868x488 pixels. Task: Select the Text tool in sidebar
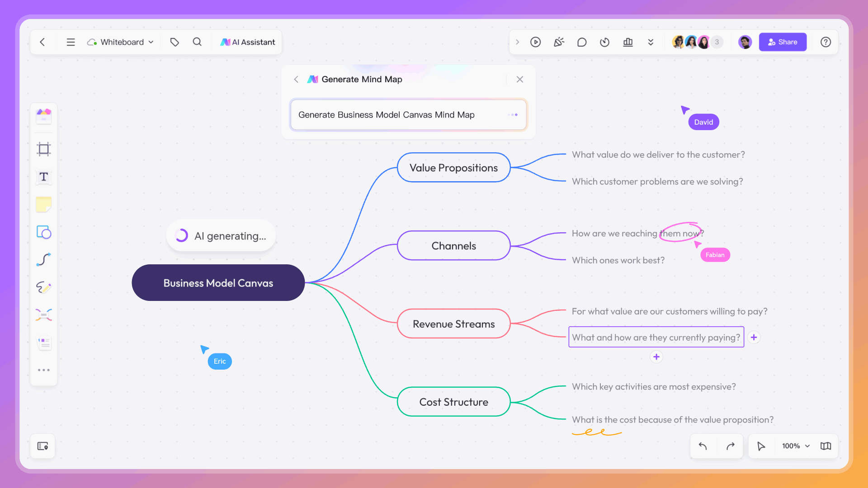[43, 176]
